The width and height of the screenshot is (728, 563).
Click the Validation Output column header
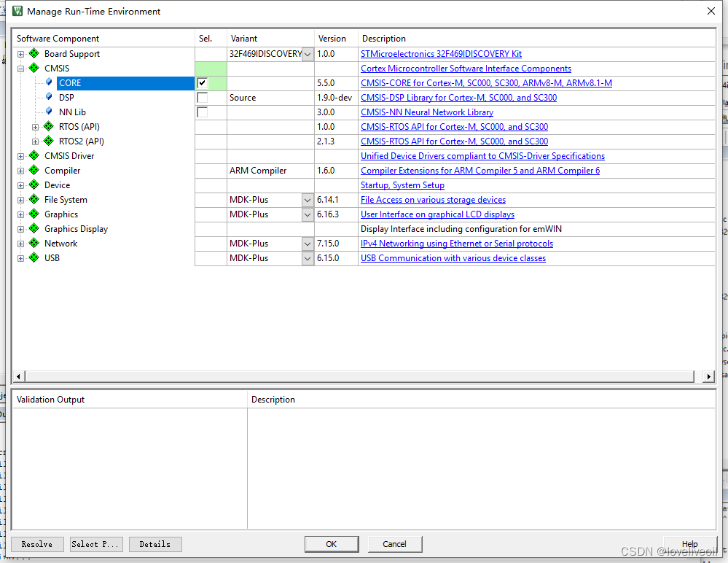point(130,400)
